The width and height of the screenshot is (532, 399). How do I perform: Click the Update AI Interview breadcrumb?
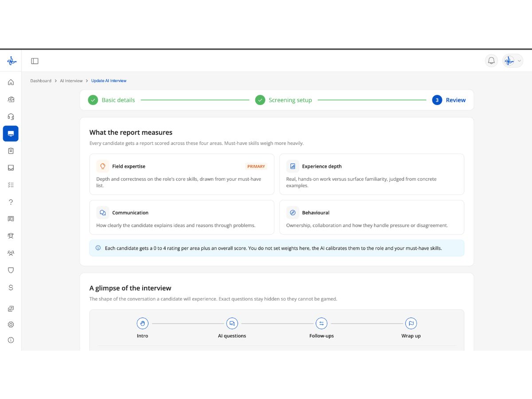(x=109, y=81)
